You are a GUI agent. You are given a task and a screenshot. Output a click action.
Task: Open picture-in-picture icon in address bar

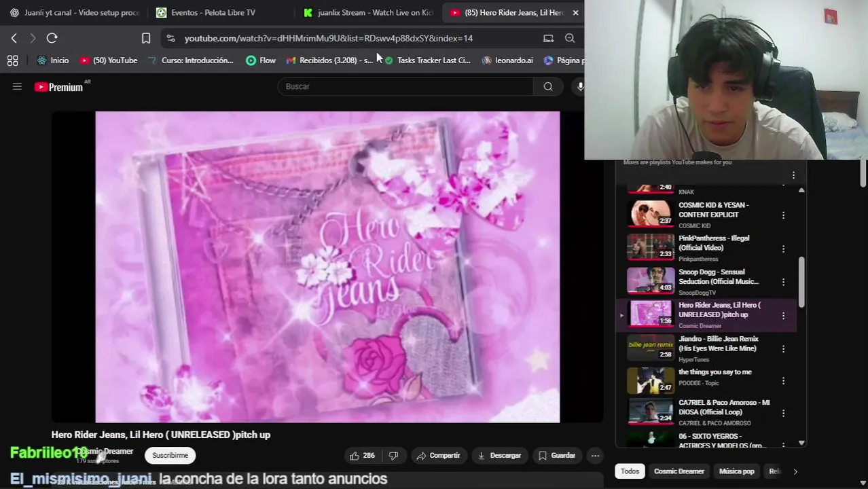pyautogui.click(x=548, y=38)
